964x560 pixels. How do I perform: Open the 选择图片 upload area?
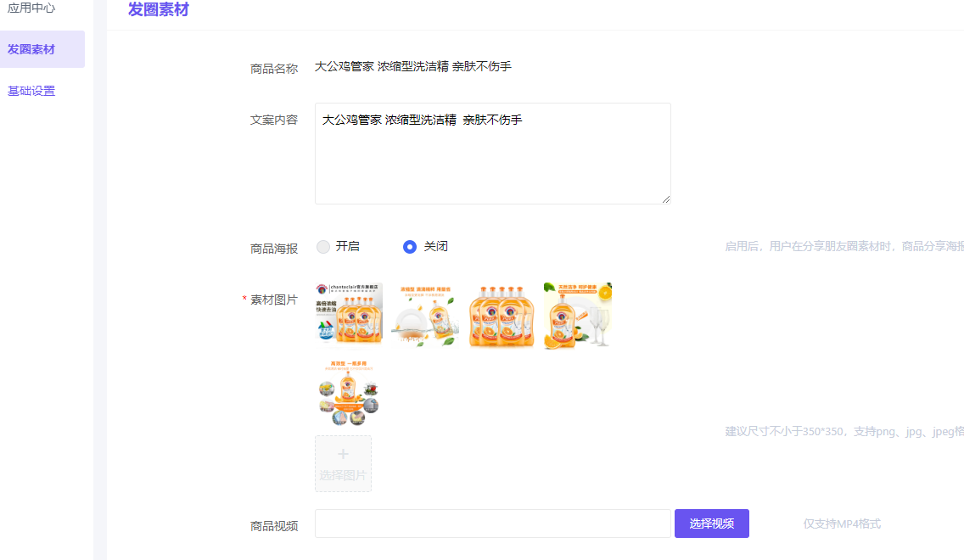343,463
